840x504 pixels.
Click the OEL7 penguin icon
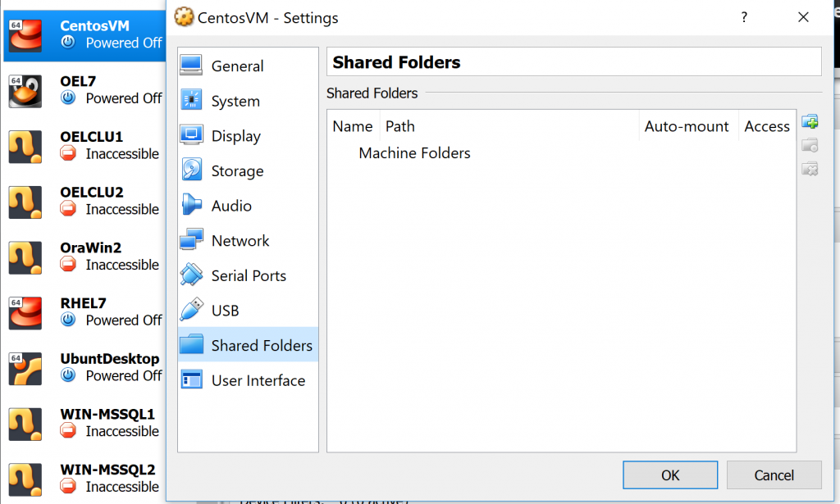coord(25,91)
